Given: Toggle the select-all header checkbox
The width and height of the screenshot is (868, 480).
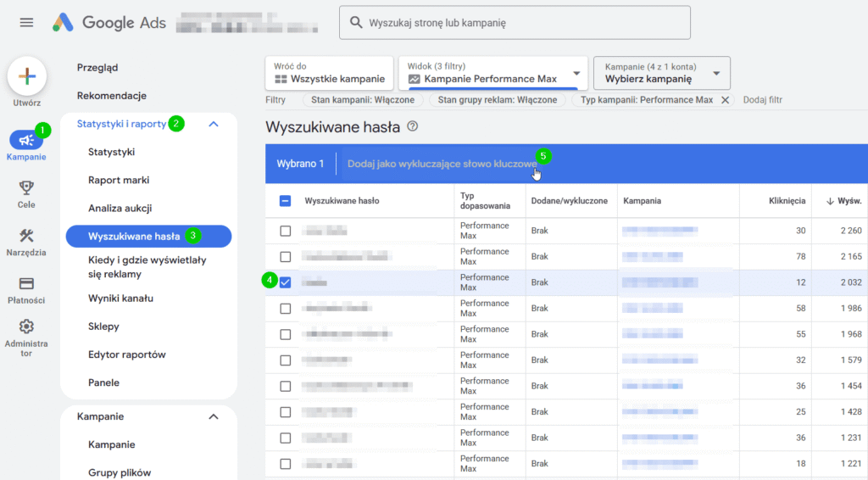Looking at the screenshot, I should tap(285, 201).
